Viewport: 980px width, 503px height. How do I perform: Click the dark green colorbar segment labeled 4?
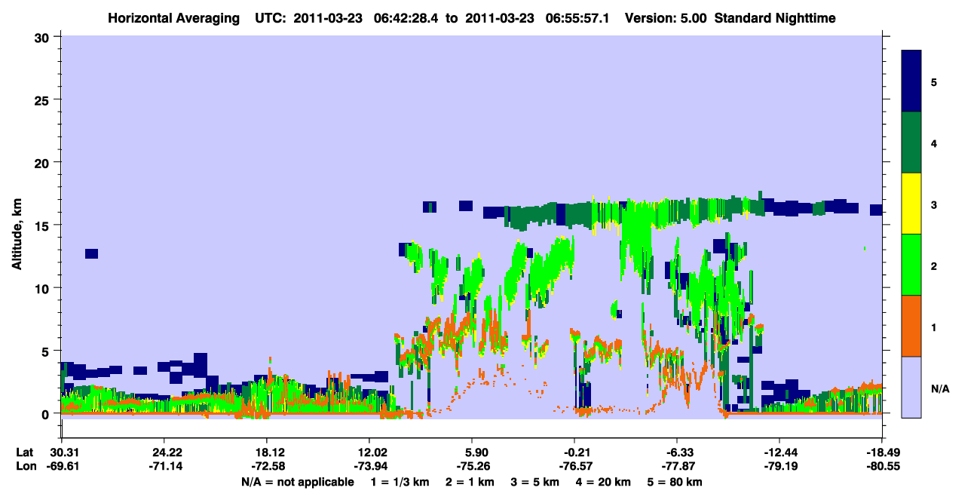(911, 143)
